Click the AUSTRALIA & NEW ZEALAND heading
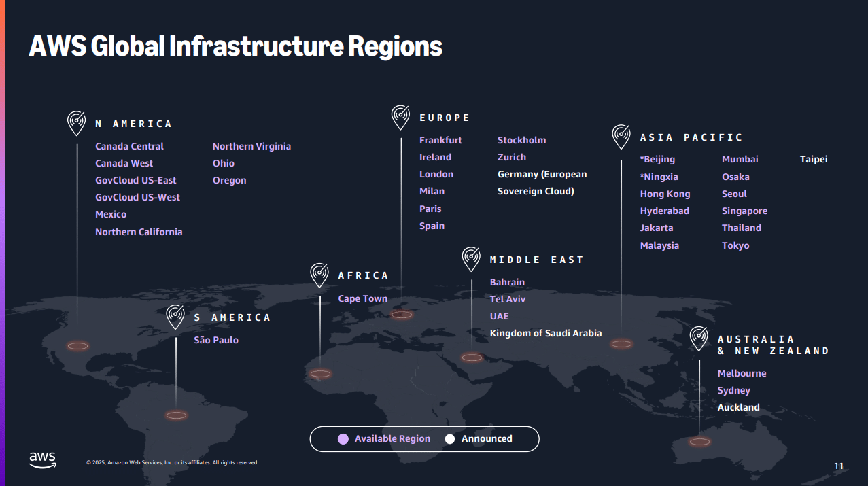This screenshot has width=868, height=486. 774,345
